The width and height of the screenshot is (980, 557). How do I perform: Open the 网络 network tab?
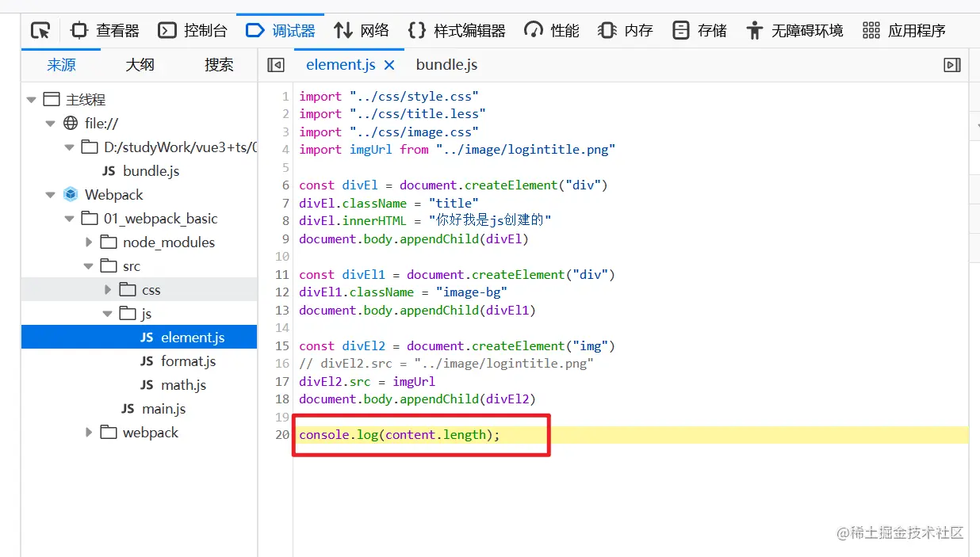(362, 31)
